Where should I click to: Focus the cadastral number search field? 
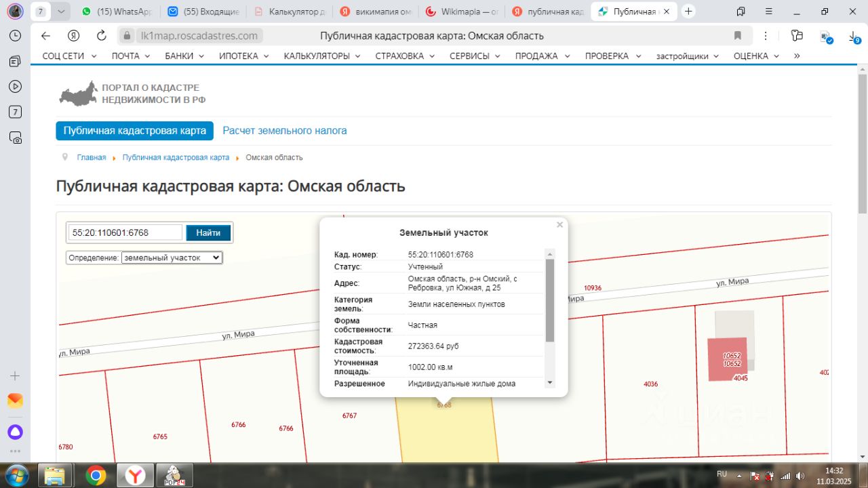pos(125,232)
